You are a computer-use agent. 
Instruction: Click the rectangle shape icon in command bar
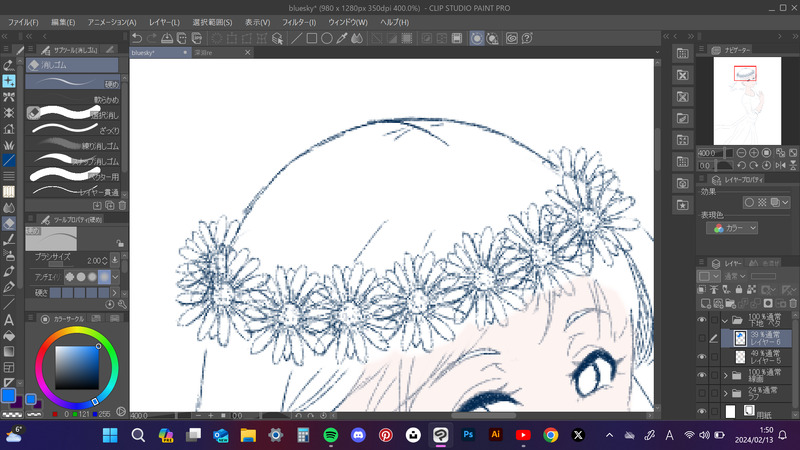coord(312,38)
